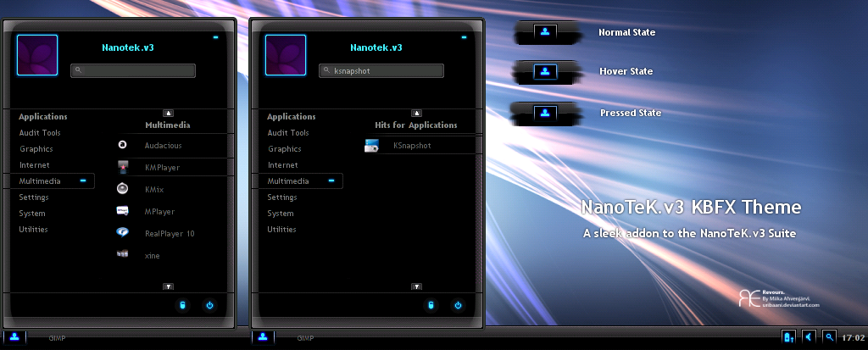Select Settings in right menu
The image size is (868, 350).
[x=282, y=197]
